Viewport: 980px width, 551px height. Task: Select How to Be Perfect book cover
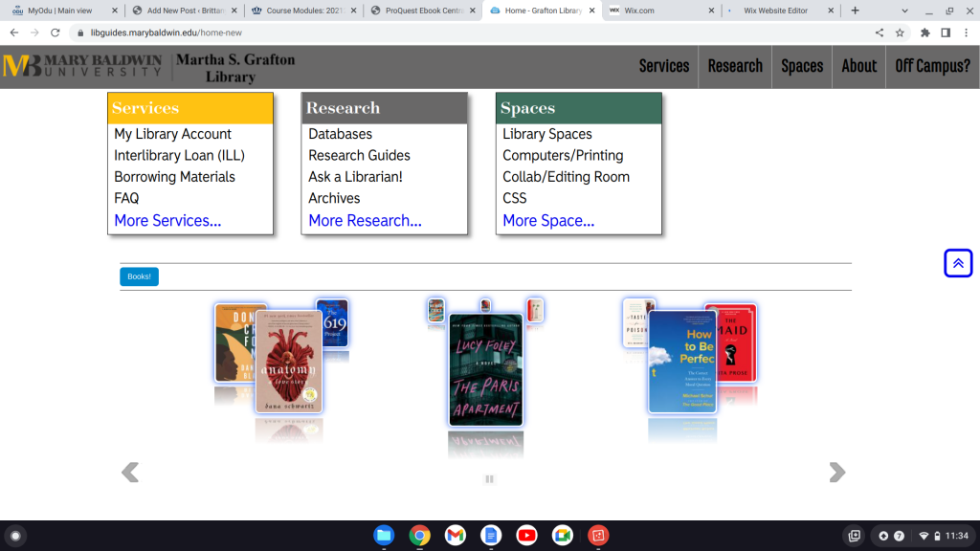pos(681,362)
